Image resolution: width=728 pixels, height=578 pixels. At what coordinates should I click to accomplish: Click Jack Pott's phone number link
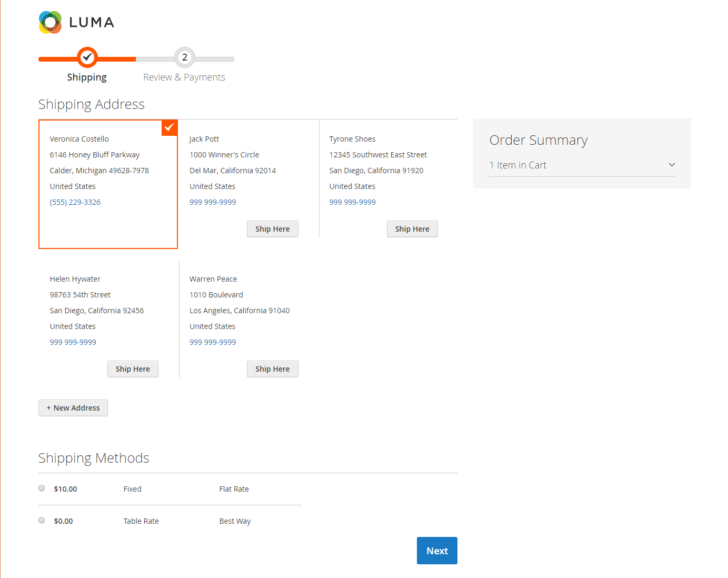pos(213,202)
